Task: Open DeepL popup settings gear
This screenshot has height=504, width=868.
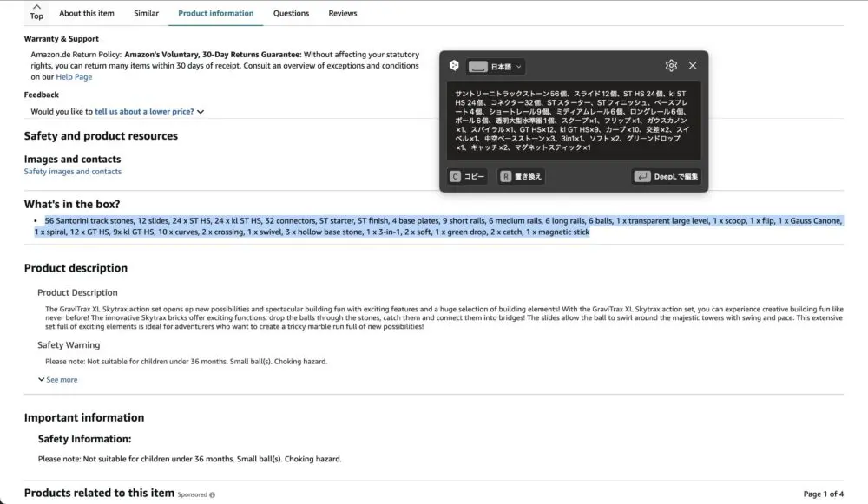Action: [671, 66]
